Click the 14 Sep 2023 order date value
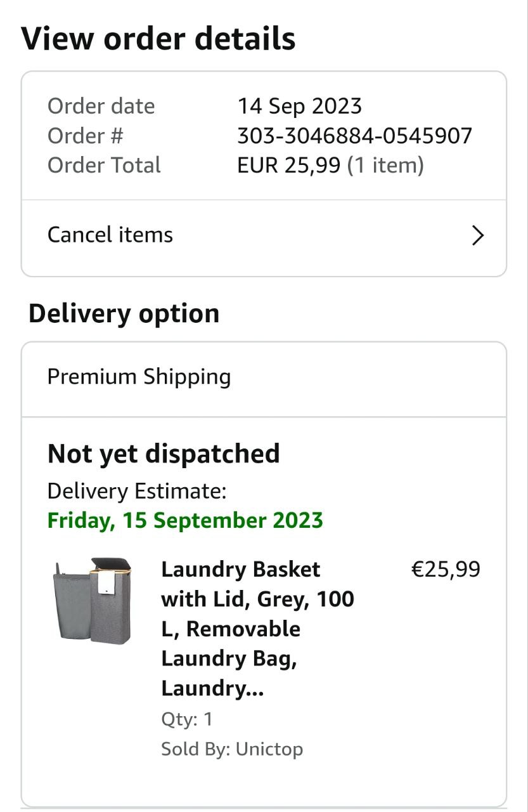Screen dimensions: 528x812 click(299, 106)
